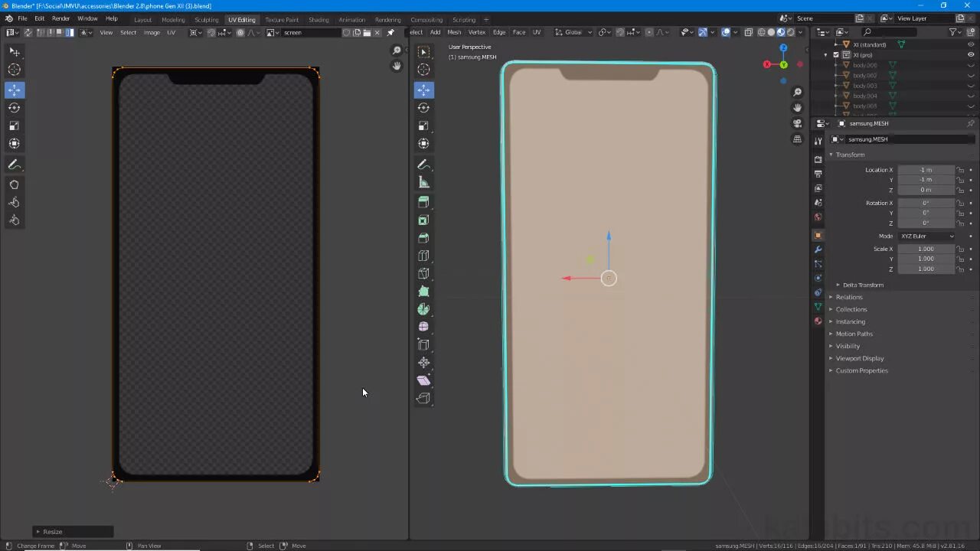Viewport: 980px width, 551px height.
Task: Open the Vertex menu in 3D viewport
Action: click(477, 32)
